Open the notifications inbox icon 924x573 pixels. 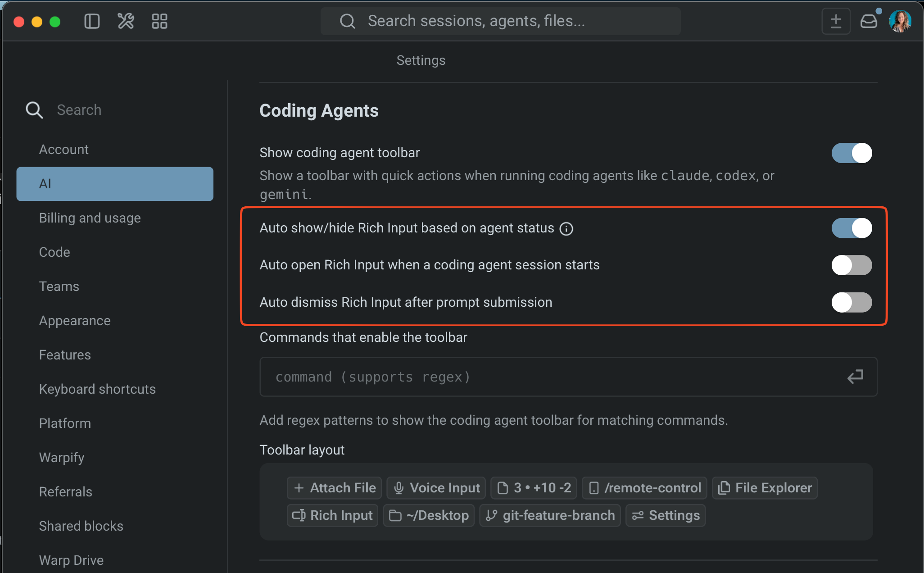(x=869, y=21)
